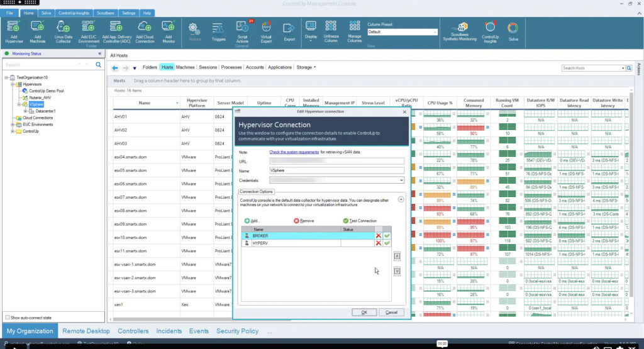Click the Test Connection button

360,221
